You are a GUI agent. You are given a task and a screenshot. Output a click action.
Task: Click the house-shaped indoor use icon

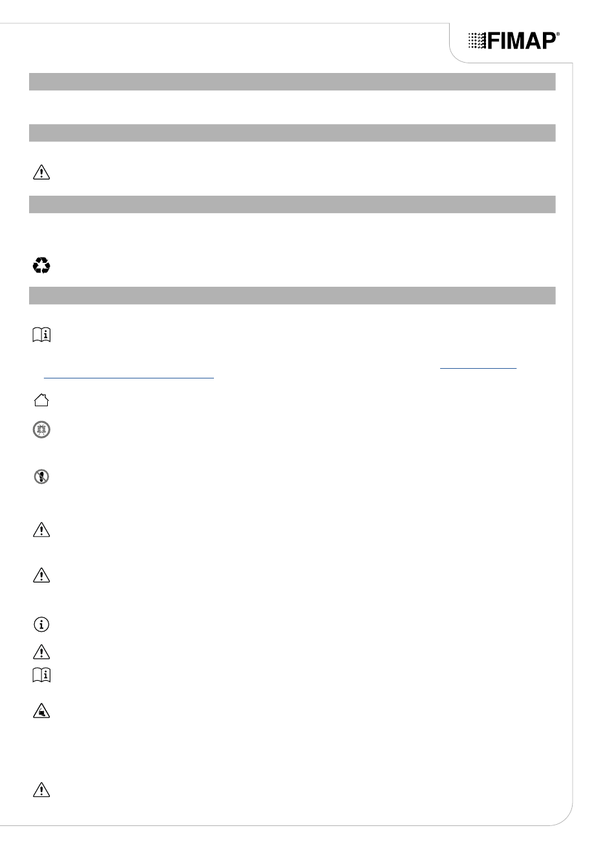coord(41,400)
